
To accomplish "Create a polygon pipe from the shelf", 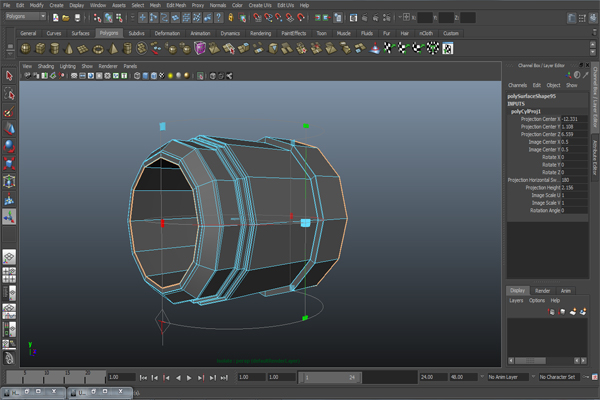I will tap(127, 49).
